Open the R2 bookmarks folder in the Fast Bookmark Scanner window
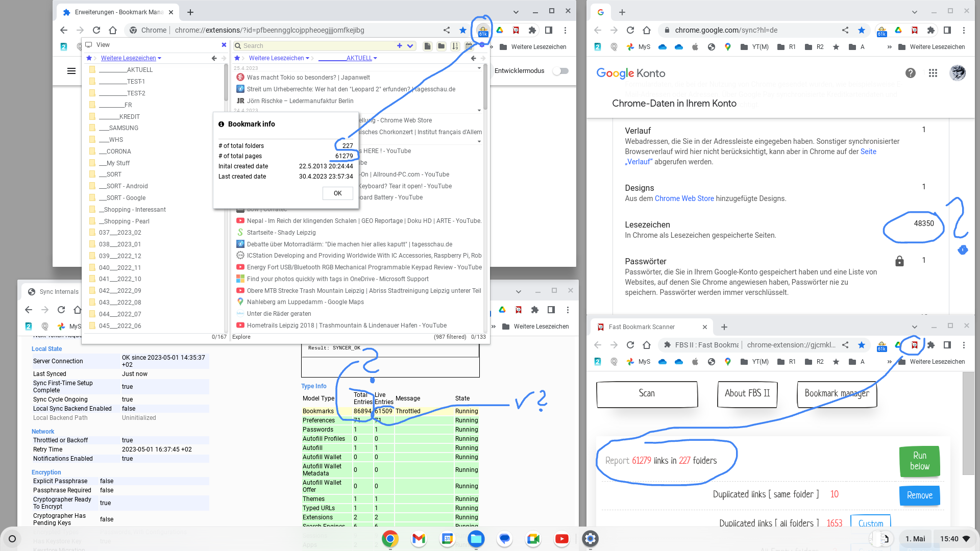 [x=815, y=362]
